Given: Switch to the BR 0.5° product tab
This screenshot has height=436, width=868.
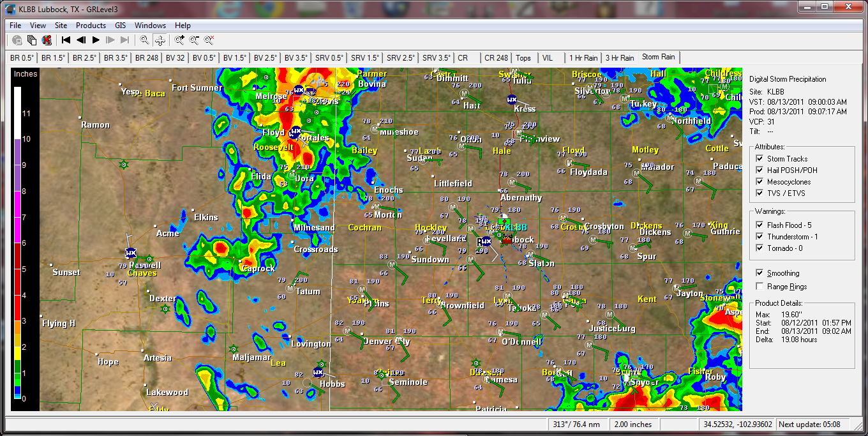Looking at the screenshot, I should (x=20, y=57).
